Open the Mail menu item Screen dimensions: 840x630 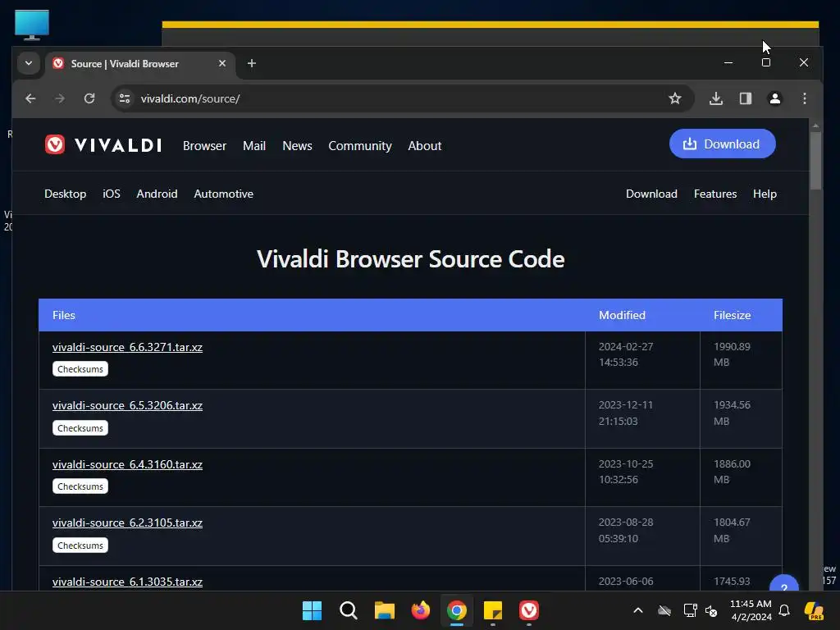[254, 146]
